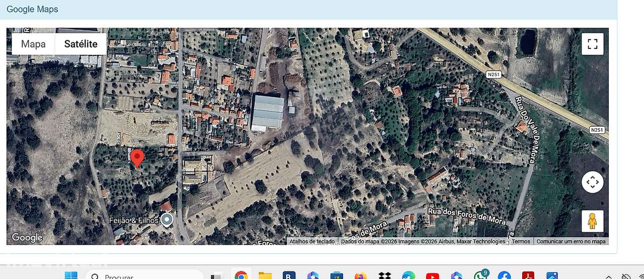Open File Explorer from the taskbar

pos(265,275)
